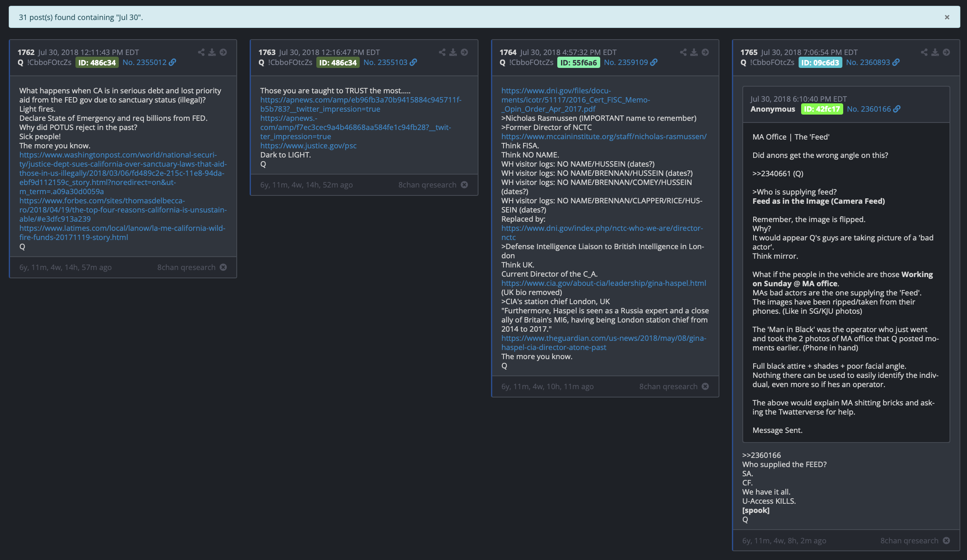Open theguardian.com Gina Haspel article link
This screenshot has width=967, height=560.
tap(604, 342)
